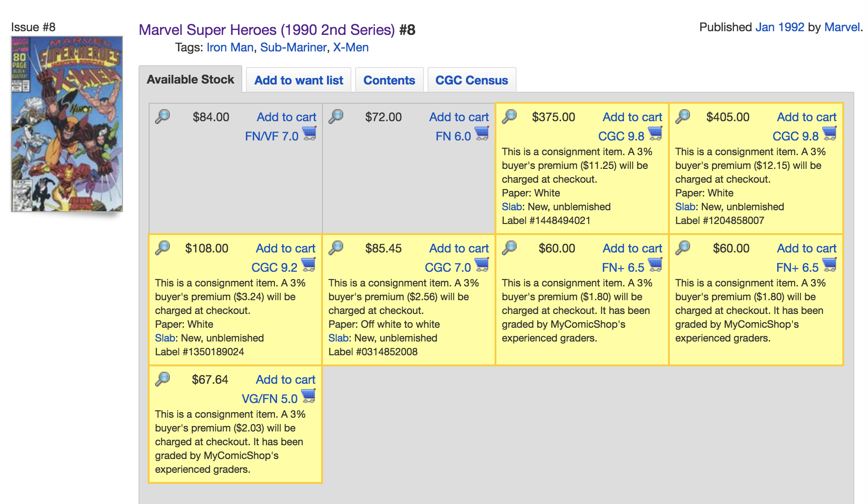Click the CGC 9.2 grade link
The height and width of the screenshot is (504, 868).
click(x=274, y=268)
